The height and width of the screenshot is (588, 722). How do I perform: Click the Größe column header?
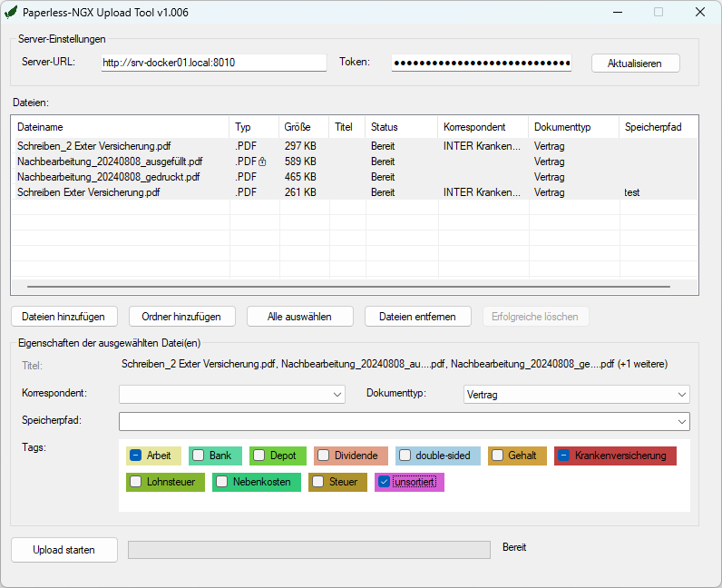(x=304, y=127)
